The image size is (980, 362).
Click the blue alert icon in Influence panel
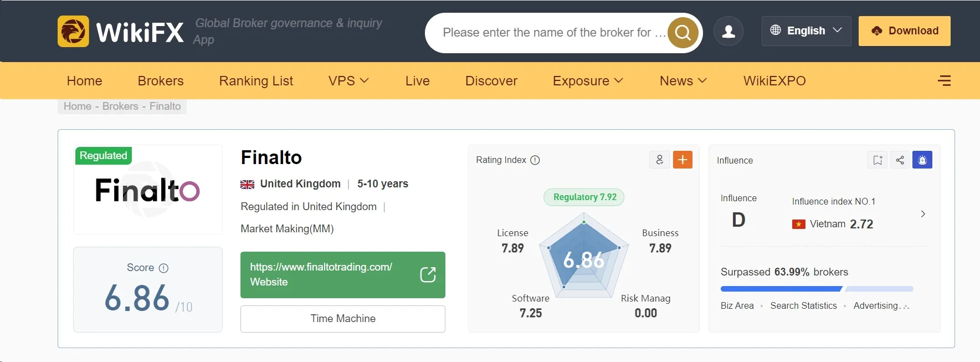pos(922,160)
